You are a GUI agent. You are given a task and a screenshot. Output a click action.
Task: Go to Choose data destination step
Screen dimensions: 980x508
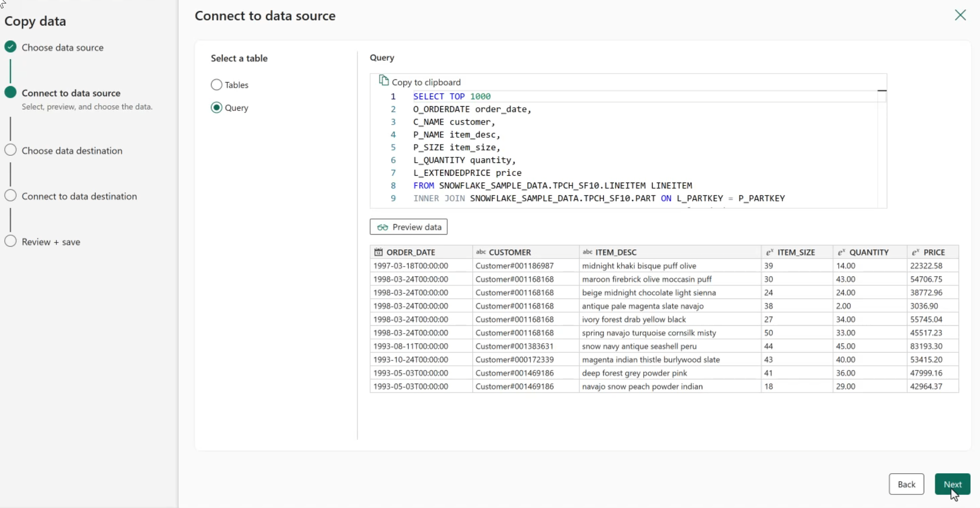pyautogui.click(x=72, y=151)
